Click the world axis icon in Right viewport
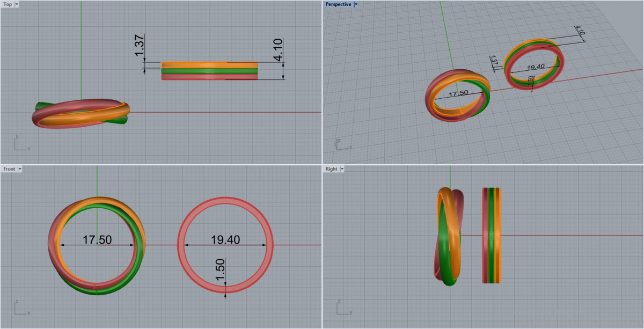The image size is (644, 329). click(342, 309)
